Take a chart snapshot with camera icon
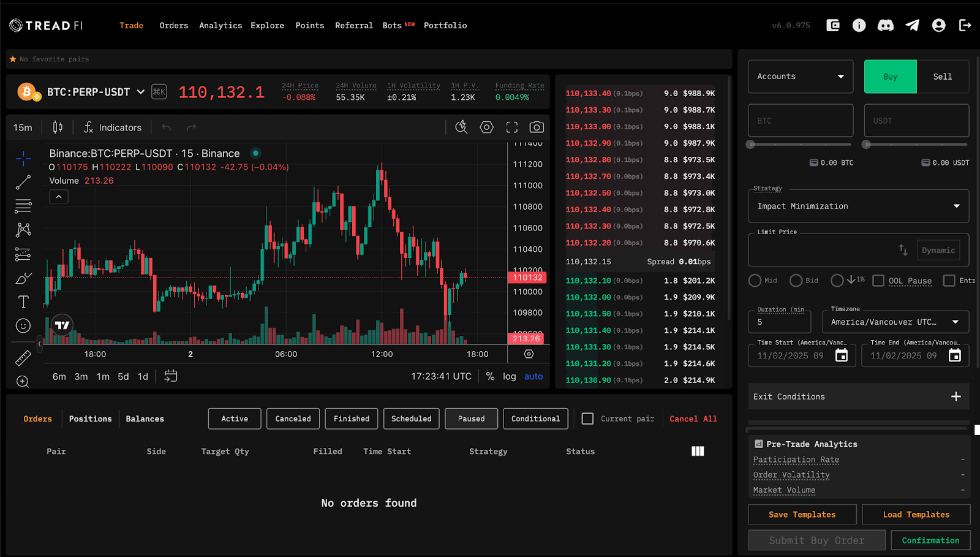Image resolution: width=980 pixels, height=557 pixels. pyautogui.click(x=537, y=127)
